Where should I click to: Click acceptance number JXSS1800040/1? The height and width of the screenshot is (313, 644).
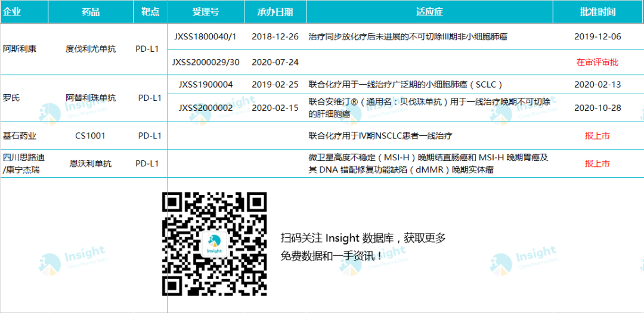click(205, 36)
